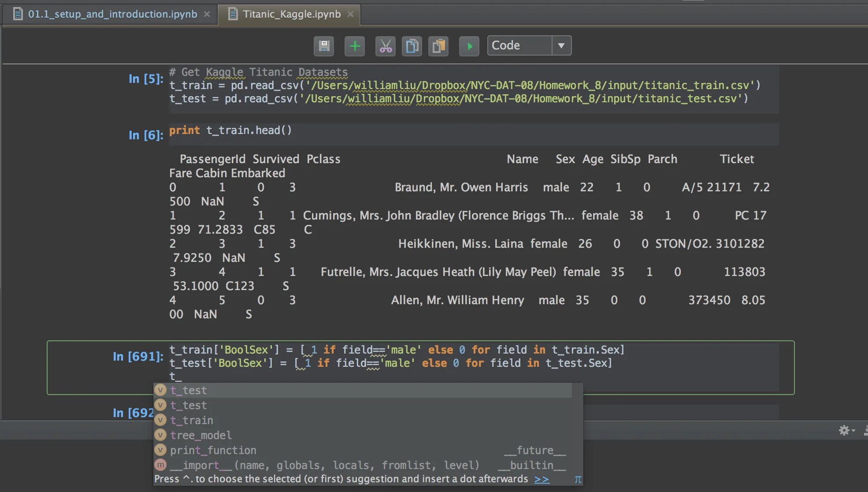Select the print_function completion entry
868x492 pixels.
(213, 450)
